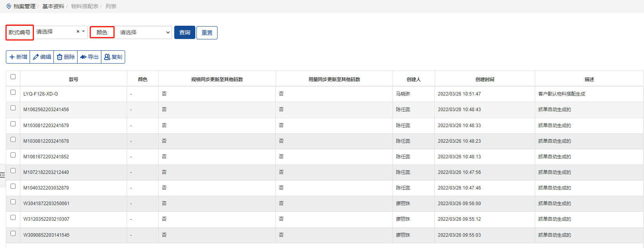Expand the 颜色 select dropdown
Image resolution: width=644 pixels, height=248 pixels.
pyautogui.click(x=143, y=32)
